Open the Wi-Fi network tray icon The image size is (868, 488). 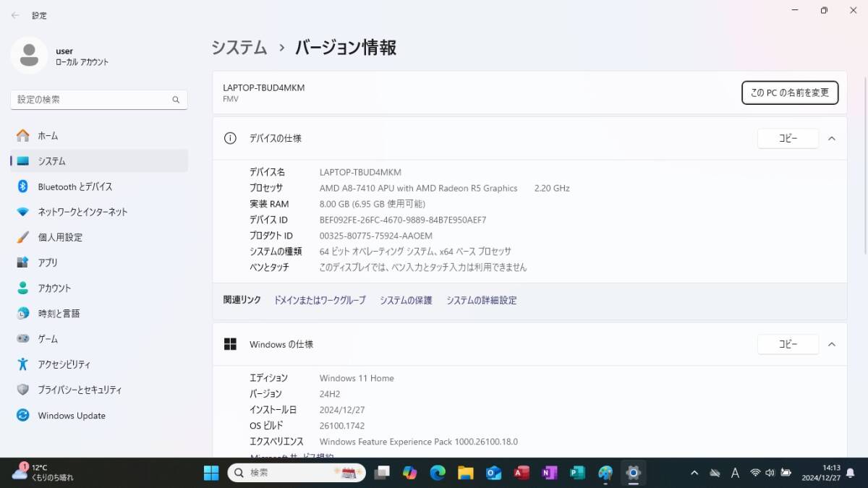click(755, 473)
